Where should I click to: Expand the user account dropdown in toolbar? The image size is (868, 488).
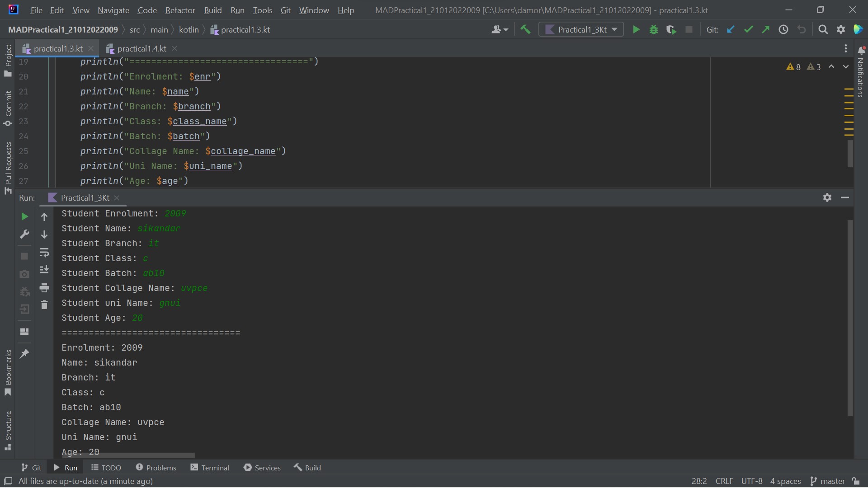click(x=500, y=30)
